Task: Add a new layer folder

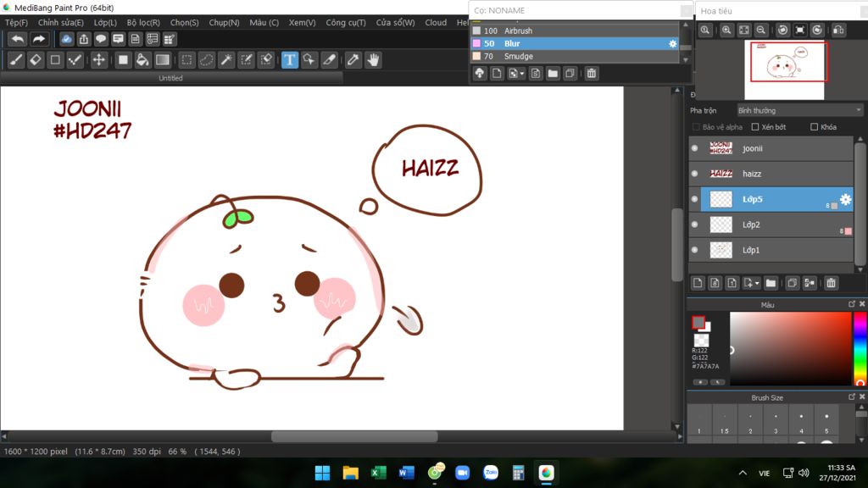Action: coord(771,283)
